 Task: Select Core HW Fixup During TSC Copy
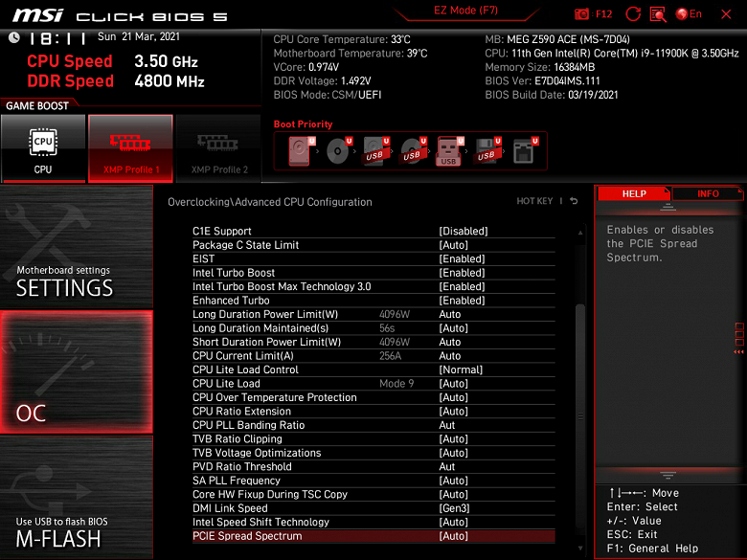(373, 494)
